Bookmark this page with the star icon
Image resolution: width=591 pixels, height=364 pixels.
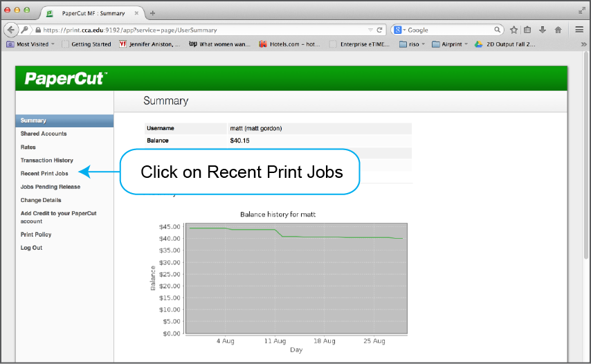(x=513, y=30)
